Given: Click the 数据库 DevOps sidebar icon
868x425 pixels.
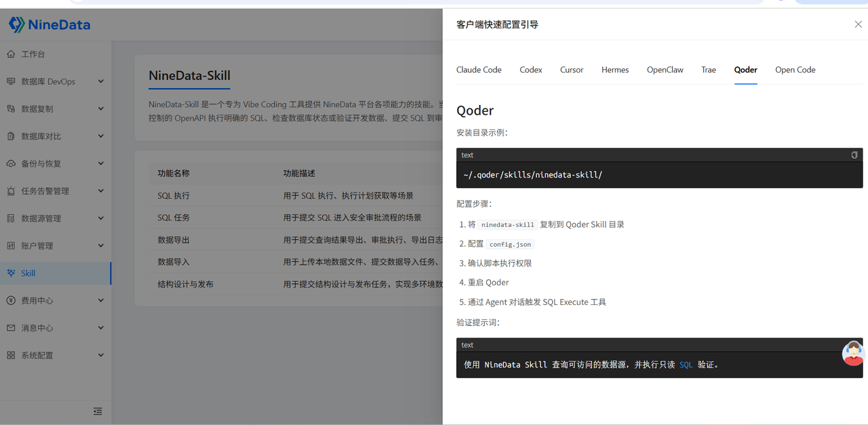Looking at the screenshot, I should 11,81.
